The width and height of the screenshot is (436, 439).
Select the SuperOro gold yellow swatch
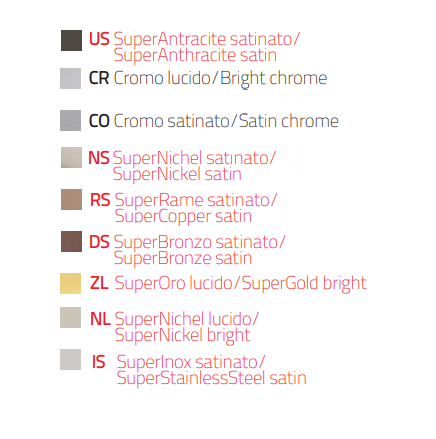[x=70, y=283]
